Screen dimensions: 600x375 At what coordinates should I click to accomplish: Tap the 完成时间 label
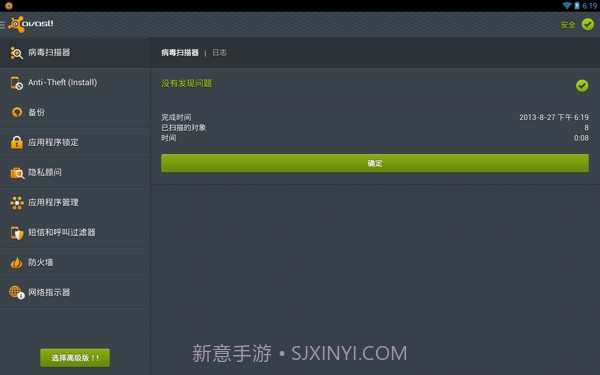[176, 117]
